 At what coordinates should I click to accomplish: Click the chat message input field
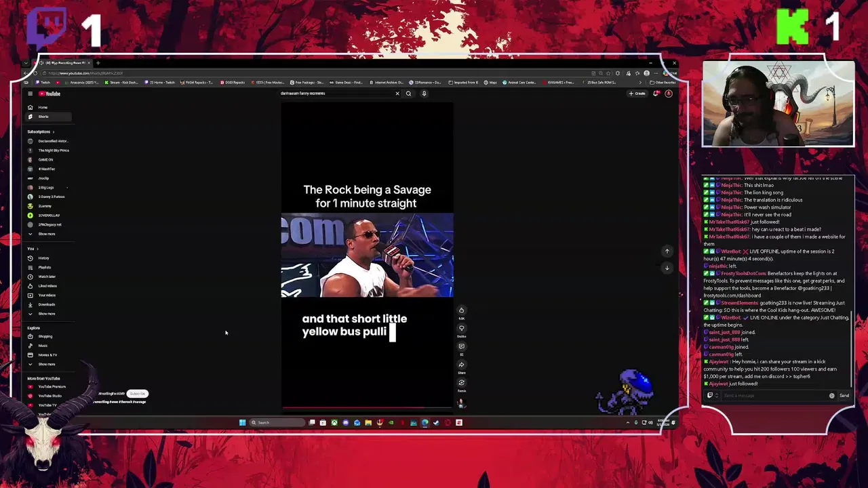coord(774,396)
